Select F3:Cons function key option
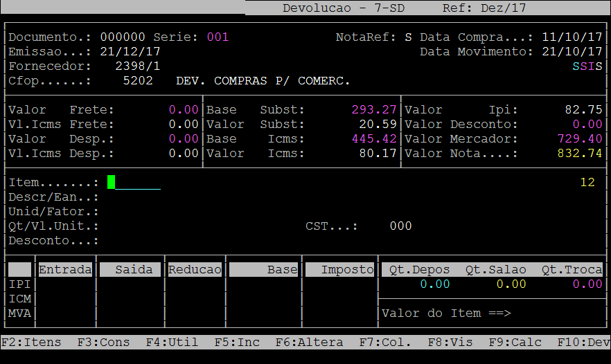Image resolution: width=611 pixels, height=364 pixels. pos(104,343)
